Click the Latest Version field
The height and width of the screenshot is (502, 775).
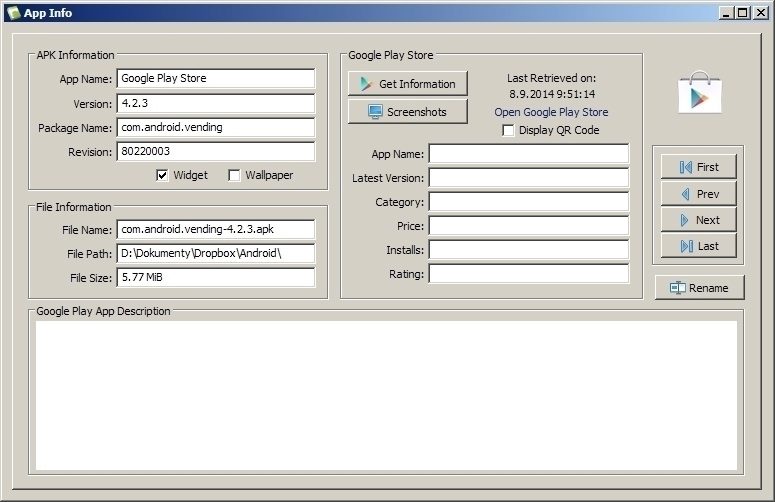tap(529, 178)
